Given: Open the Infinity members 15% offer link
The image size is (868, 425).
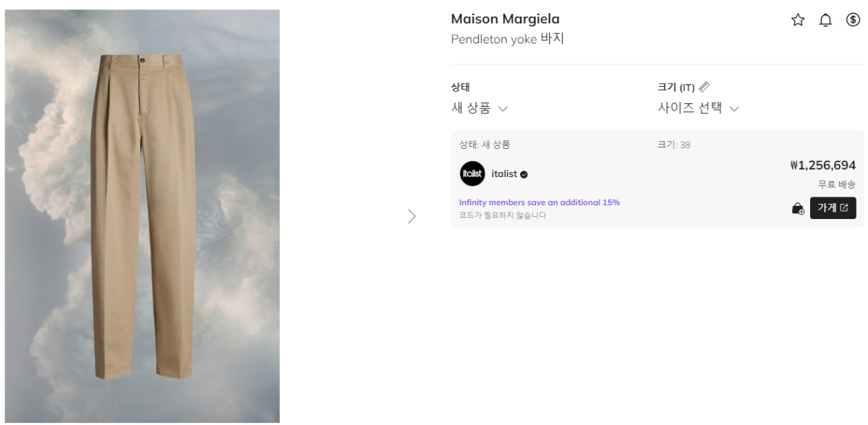Looking at the screenshot, I should pyautogui.click(x=540, y=202).
